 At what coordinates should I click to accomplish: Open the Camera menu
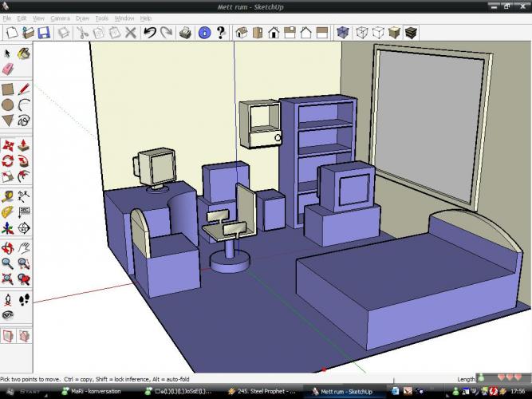tap(60, 18)
